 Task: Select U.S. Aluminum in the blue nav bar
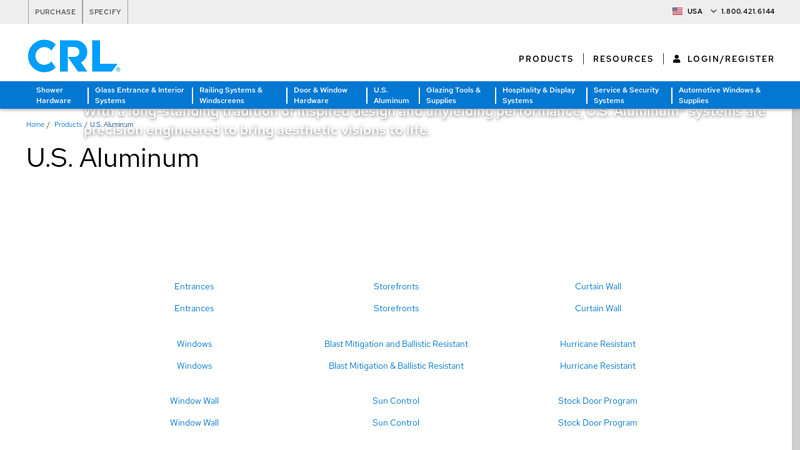[391, 95]
